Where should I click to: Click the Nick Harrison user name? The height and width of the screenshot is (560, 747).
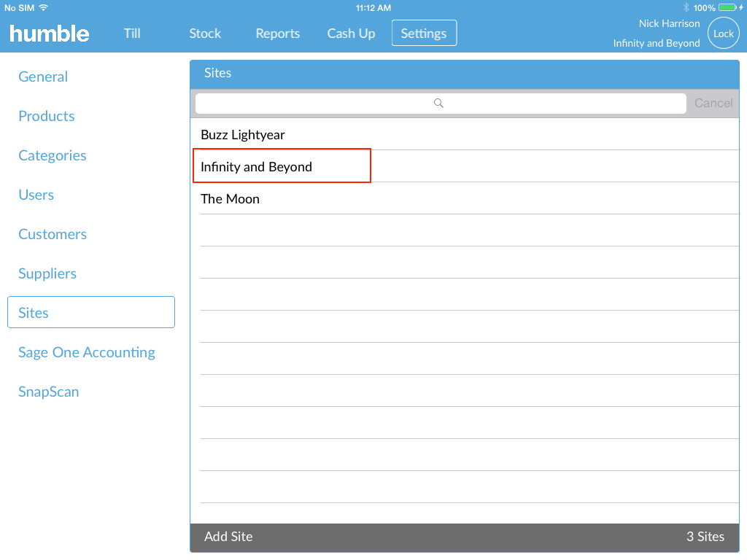tap(670, 23)
